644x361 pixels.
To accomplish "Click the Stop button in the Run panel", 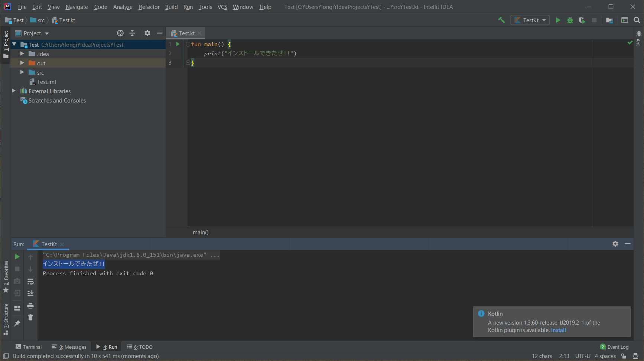I will (x=17, y=269).
